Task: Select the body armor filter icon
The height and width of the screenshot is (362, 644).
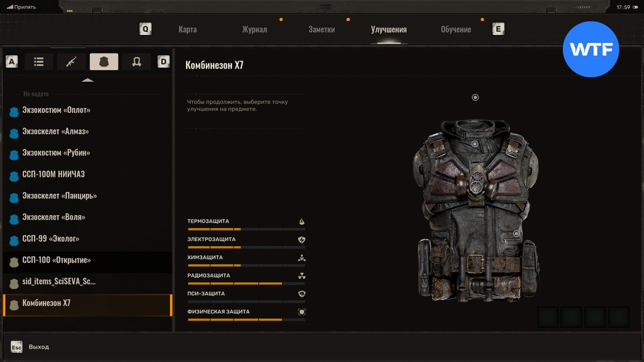Action: (104, 62)
